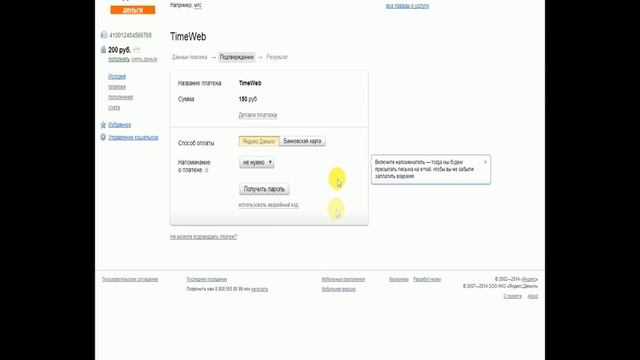Viewport: 640px width, 360px height.
Task: Open Мобильная версия footer link
Action: [338, 289]
